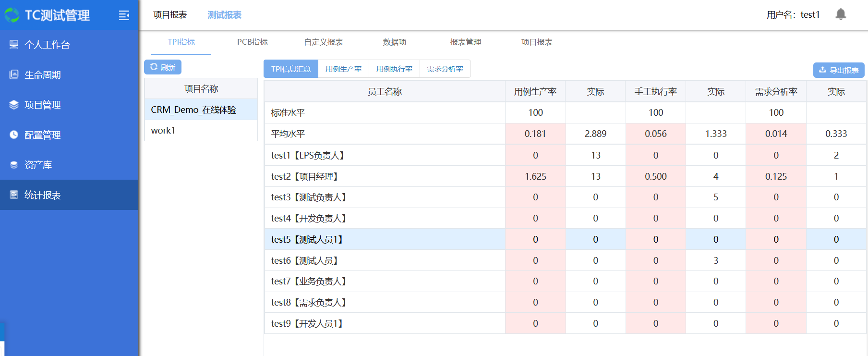
Task: Click the notification bell icon
Action: pos(840,14)
